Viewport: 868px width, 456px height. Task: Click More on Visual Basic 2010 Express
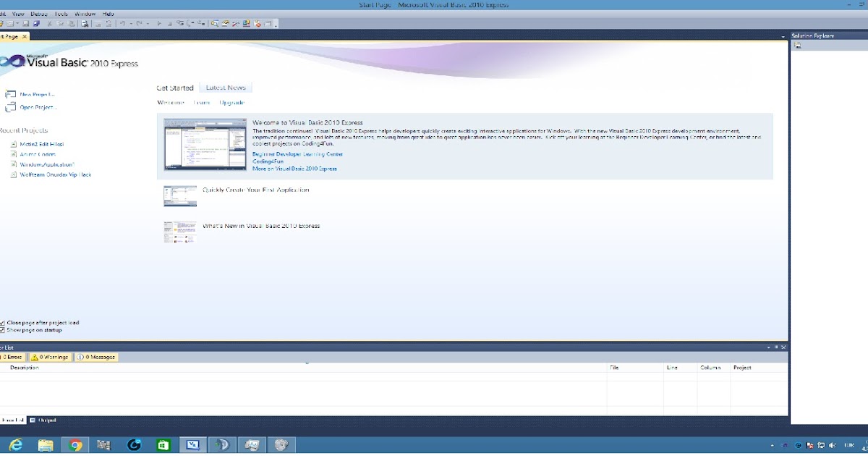point(294,168)
